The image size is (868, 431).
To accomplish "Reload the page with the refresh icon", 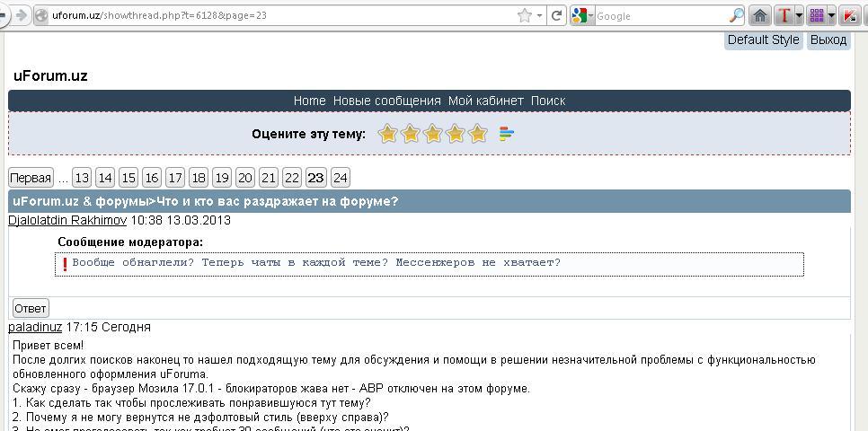I will pyautogui.click(x=557, y=15).
